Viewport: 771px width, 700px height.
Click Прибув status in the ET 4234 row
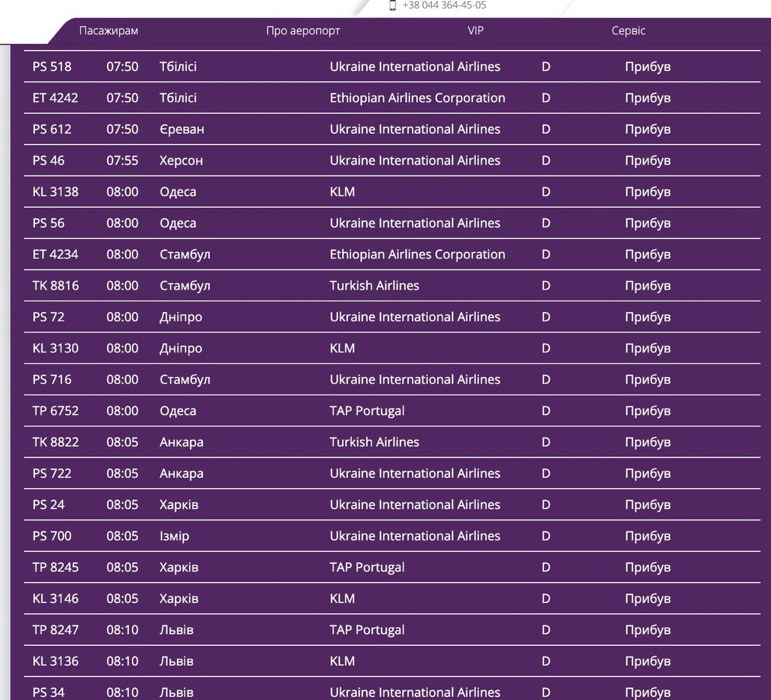coord(648,255)
